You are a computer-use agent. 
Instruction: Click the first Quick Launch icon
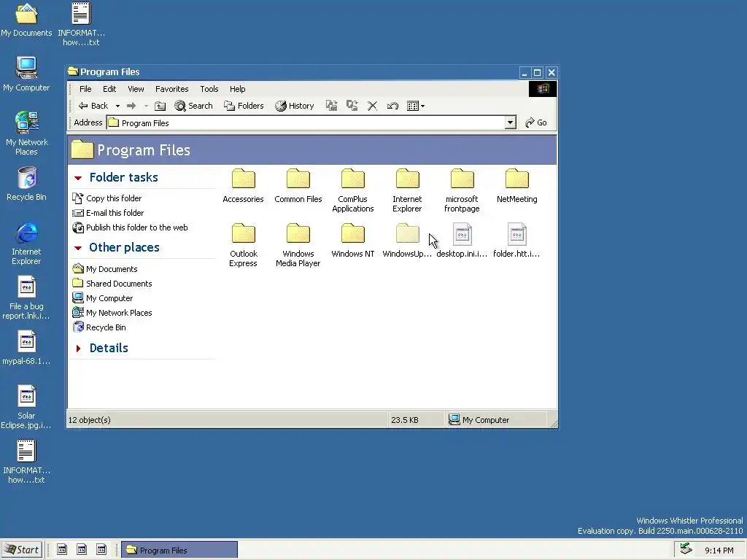(x=63, y=550)
